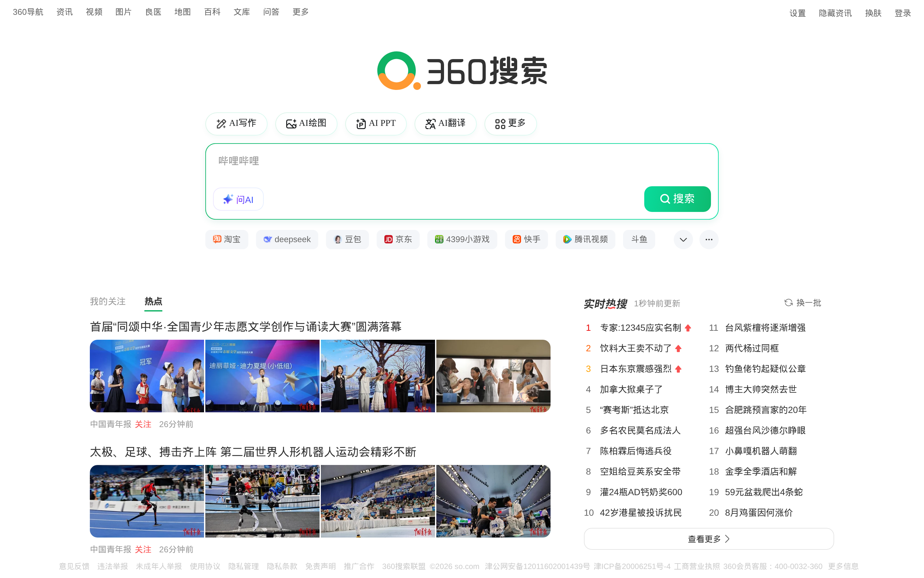
Task: Open the three-dots shortcut options
Action: (x=709, y=240)
